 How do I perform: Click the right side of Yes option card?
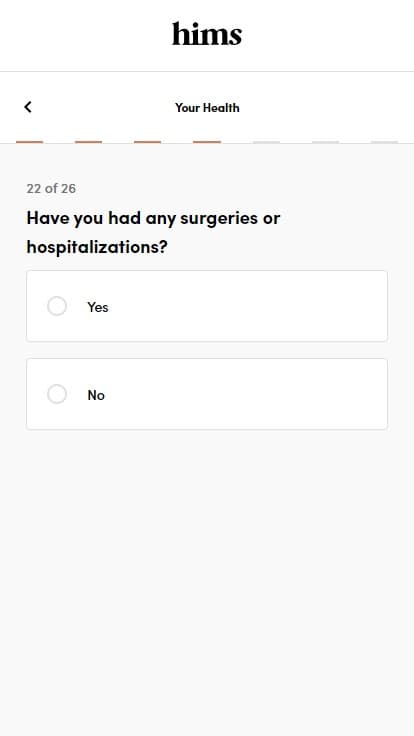point(329,306)
